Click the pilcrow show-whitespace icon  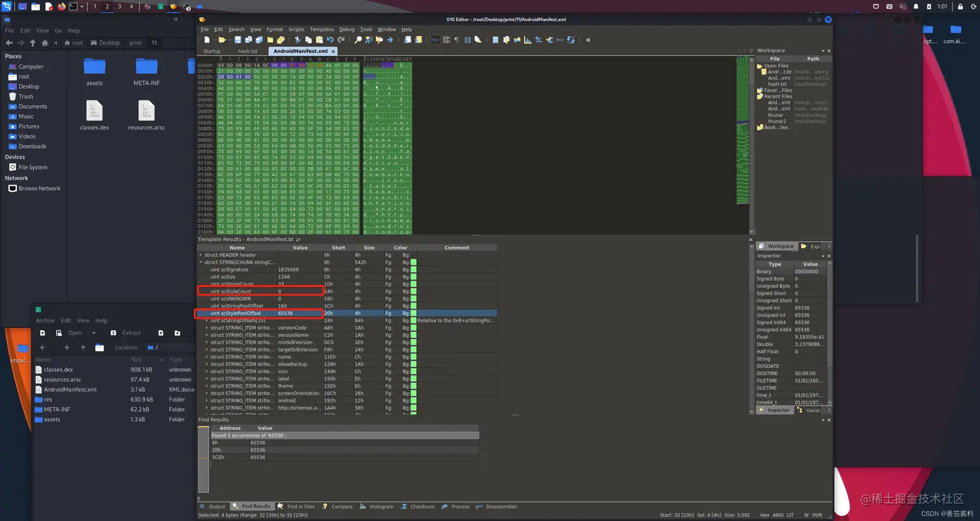(456, 40)
